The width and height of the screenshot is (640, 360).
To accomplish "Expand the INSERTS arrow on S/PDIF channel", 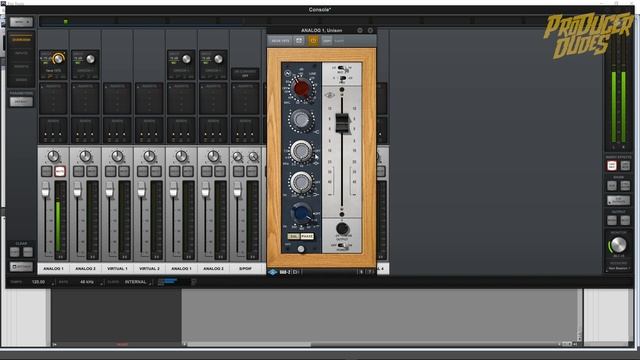I will [234, 87].
